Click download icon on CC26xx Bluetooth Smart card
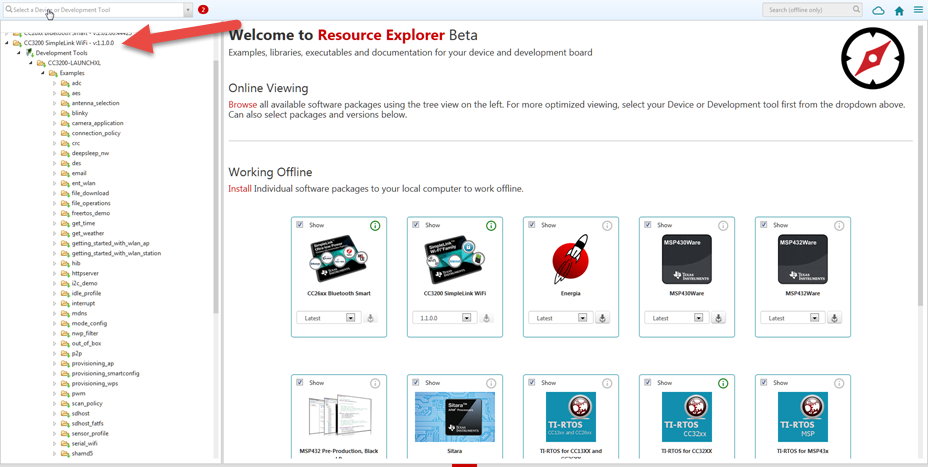The width and height of the screenshot is (928, 467). coord(370,318)
